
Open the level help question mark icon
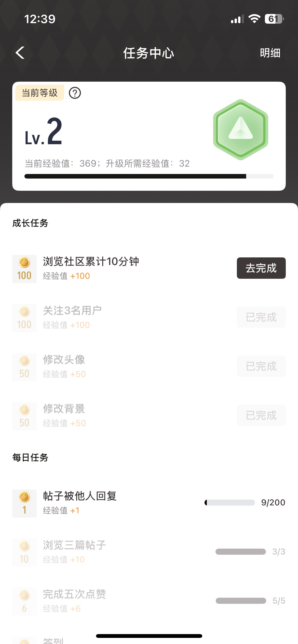pos(75,93)
